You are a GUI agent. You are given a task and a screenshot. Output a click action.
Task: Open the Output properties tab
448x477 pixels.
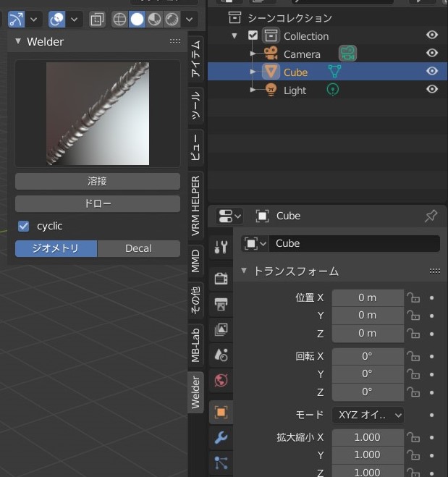click(221, 304)
